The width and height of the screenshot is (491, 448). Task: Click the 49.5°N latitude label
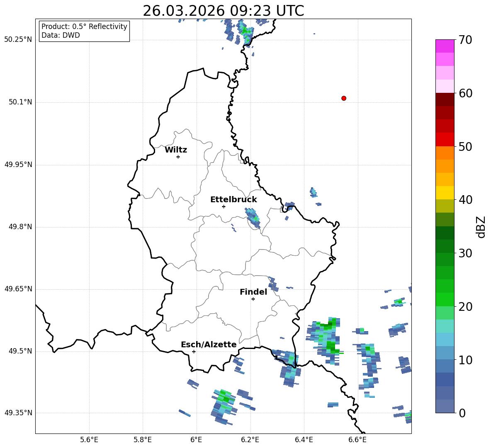[x=20, y=351]
